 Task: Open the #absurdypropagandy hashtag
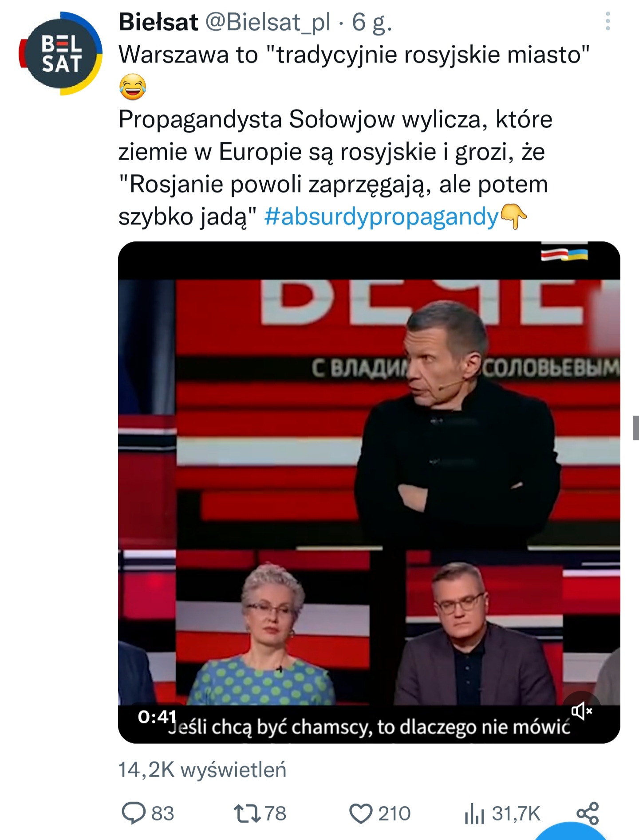[382, 217]
